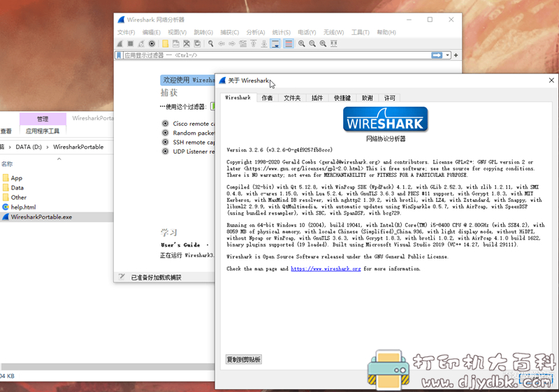Go back to the previous packet
The width and height of the screenshot is (559, 392).
(x=222, y=43)
